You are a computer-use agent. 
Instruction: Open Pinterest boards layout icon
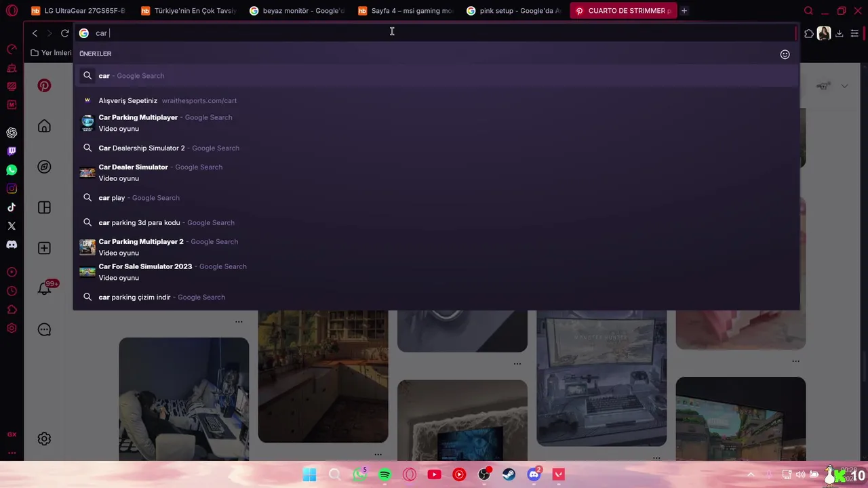(44, 207)
